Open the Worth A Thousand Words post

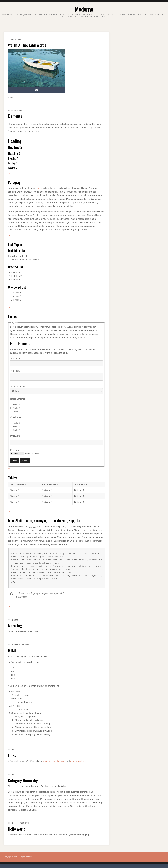pos(27,45)
